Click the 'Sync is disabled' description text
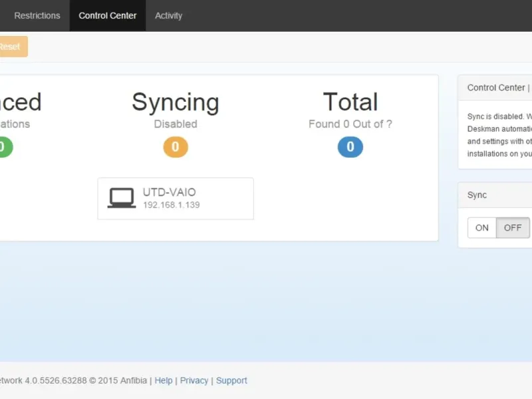Viewport: 532px width, 399px height. pos(499,135)
